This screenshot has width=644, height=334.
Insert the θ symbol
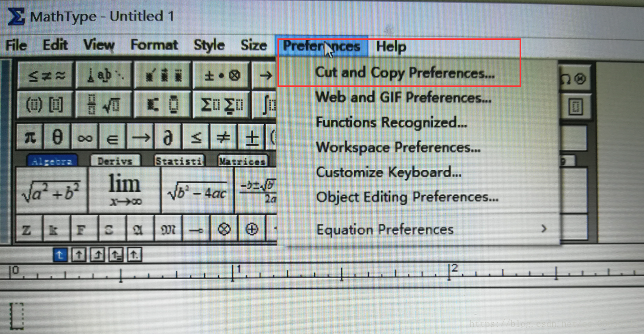tap(58, 137)
